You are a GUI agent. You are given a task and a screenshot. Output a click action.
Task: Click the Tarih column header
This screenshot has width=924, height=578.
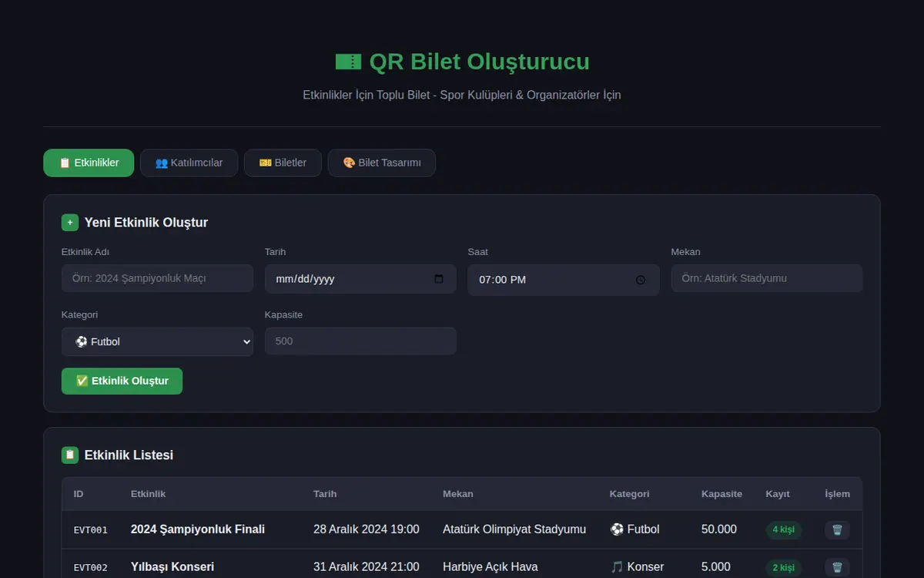click(325, 494)
